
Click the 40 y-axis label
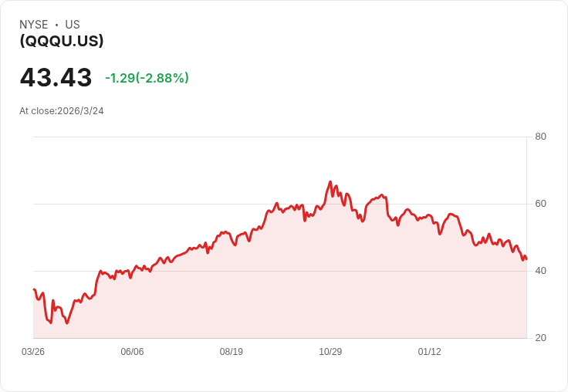click(x=541, y=271)
